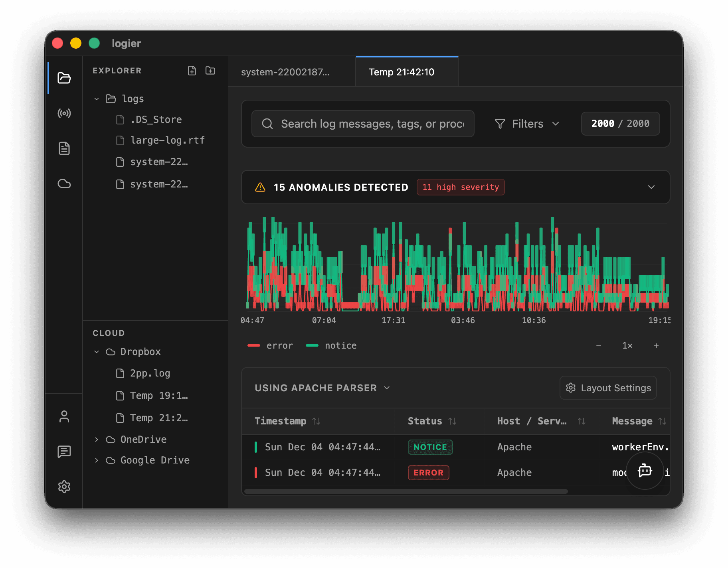Reset chart zoom at 1× label
728x568 pixels.
[627, 346]
